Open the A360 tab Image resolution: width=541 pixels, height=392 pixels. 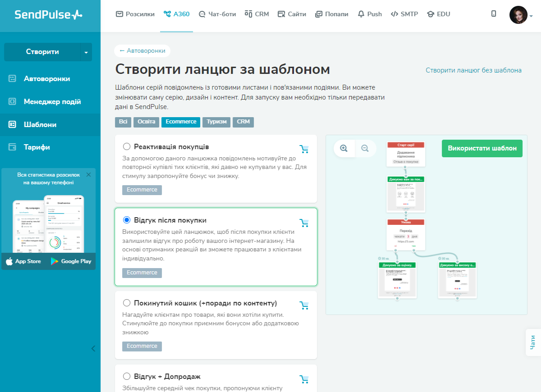click(x=177, y=14)
